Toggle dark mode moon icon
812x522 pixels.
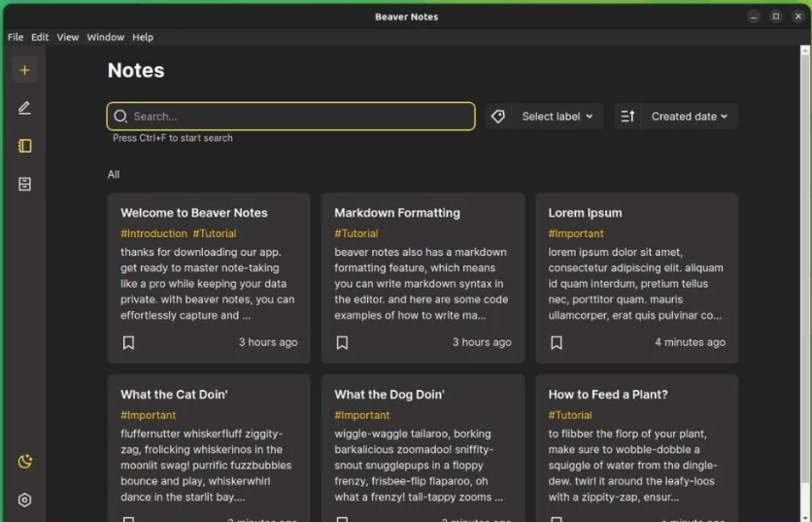pos(24,462)
